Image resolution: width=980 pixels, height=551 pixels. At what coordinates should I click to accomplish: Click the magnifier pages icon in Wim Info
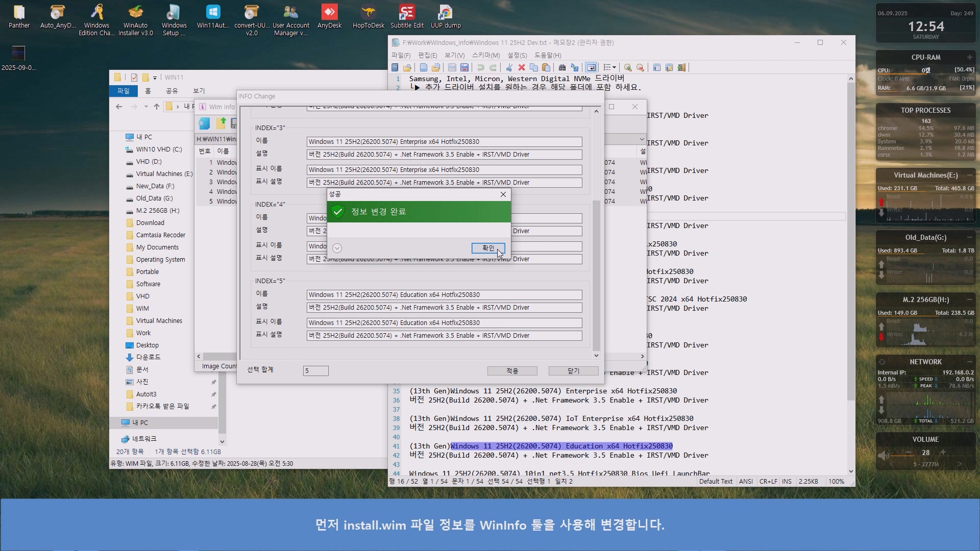click(x=204, y=123)
